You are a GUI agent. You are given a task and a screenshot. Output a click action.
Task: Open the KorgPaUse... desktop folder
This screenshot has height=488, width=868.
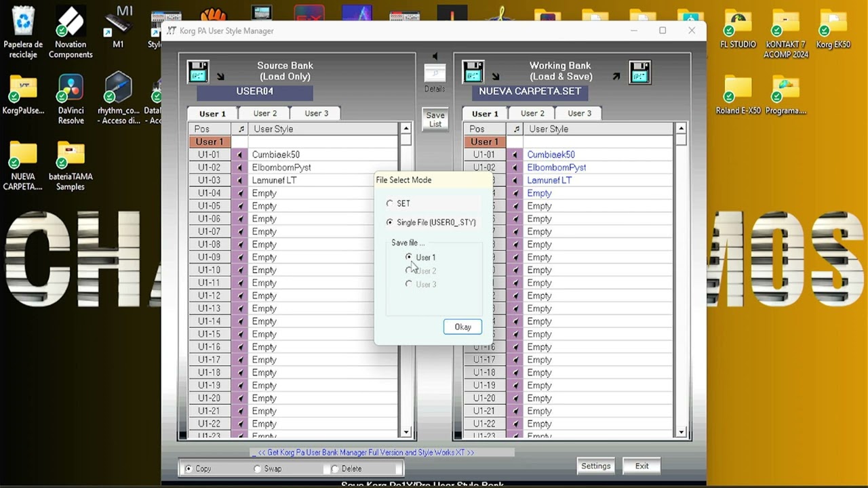(x=23, y=96)
